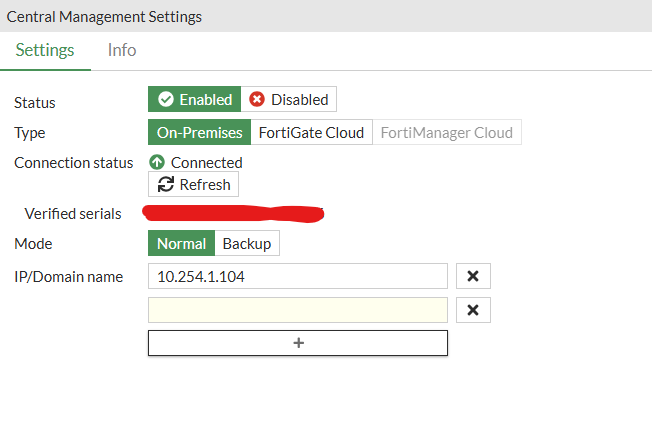This screenshot has height=423, width=652.
Task: Click the red redacted serials bar
Action: tap(233, 213)
